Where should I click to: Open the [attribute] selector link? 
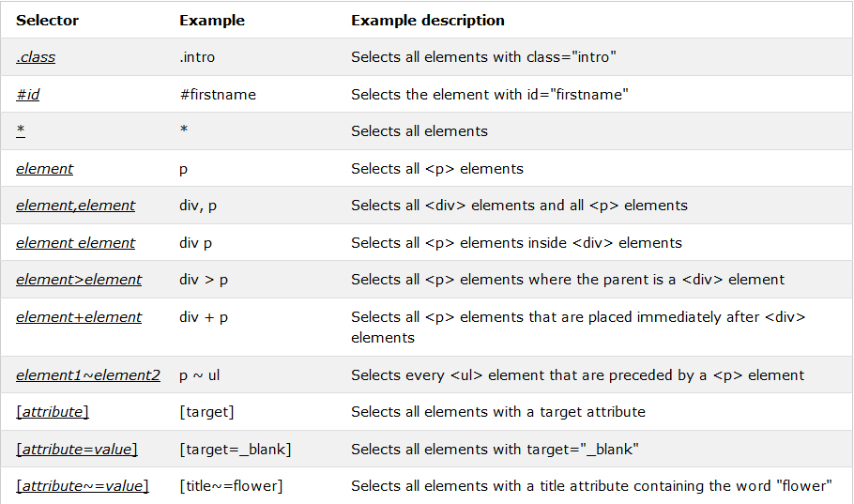[x=53, y=412]
